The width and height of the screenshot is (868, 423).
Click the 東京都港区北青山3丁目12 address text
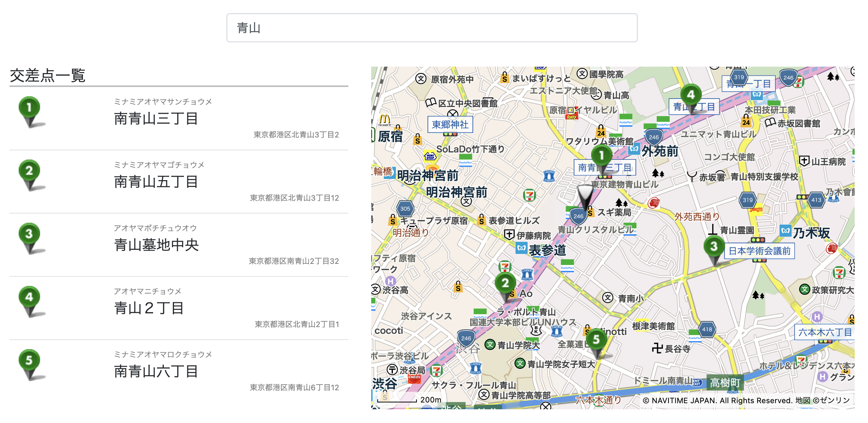(x=294, y=198)
